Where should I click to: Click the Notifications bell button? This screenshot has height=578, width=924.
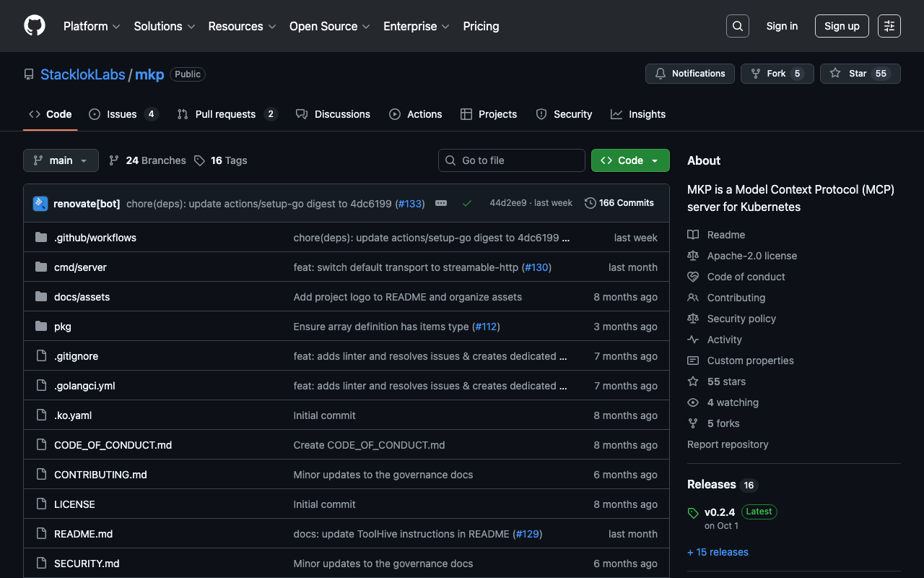pyautogui.click(x=689, y=74)
